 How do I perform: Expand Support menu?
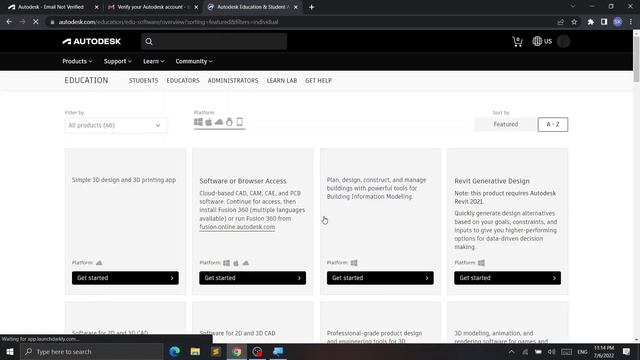(x=118, y=61)
